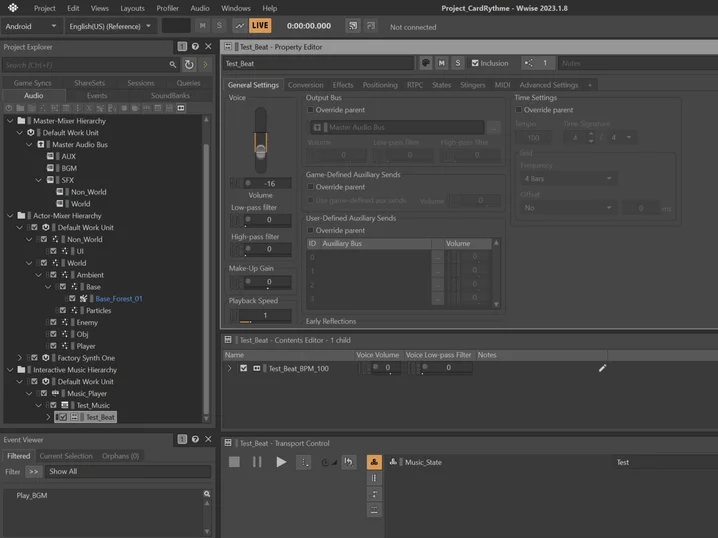Image resolution: width=718 pixels, height=538 pixels.
Task: Enable Override parent under Time Settings
Action: pyautogui.click(x=520, y=110)
